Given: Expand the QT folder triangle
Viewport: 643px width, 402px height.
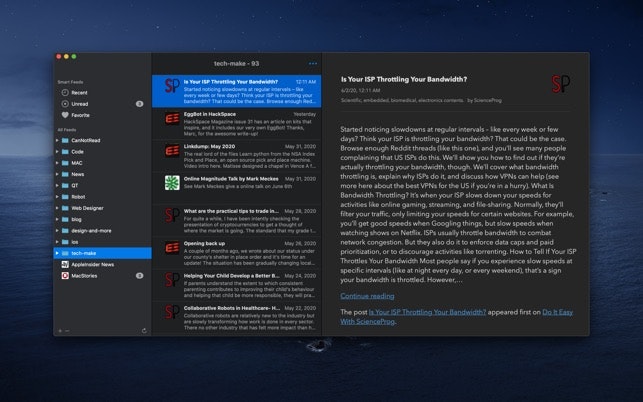Looking at the screenshot, I should tap(57, 185).
